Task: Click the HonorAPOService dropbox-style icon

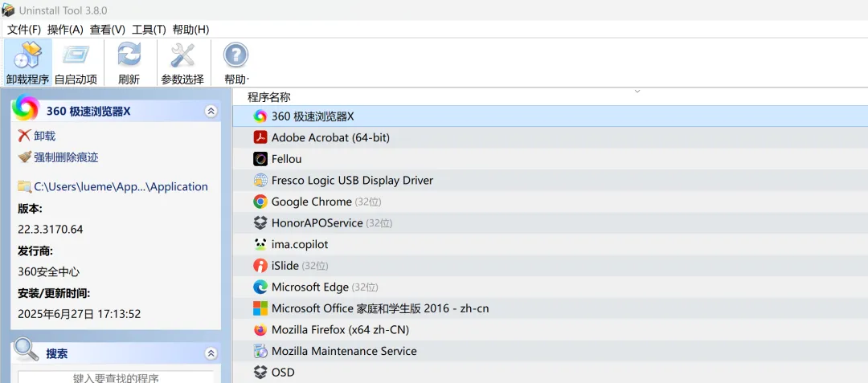Action: [x=260, y=222]
